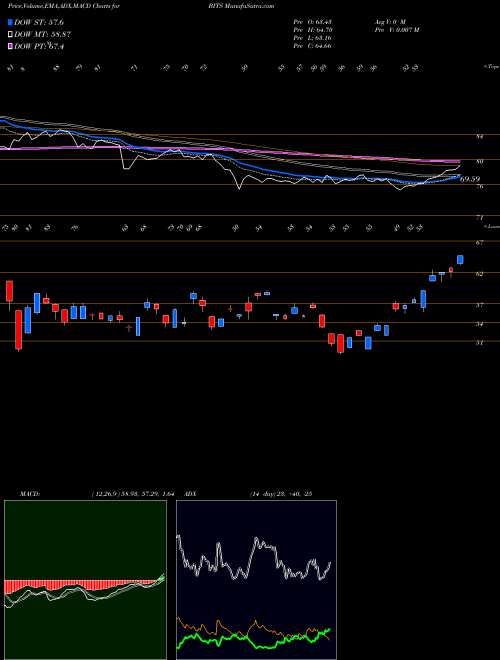
Task: Click the green +DI line end in ADX
Action: [329, 630]
